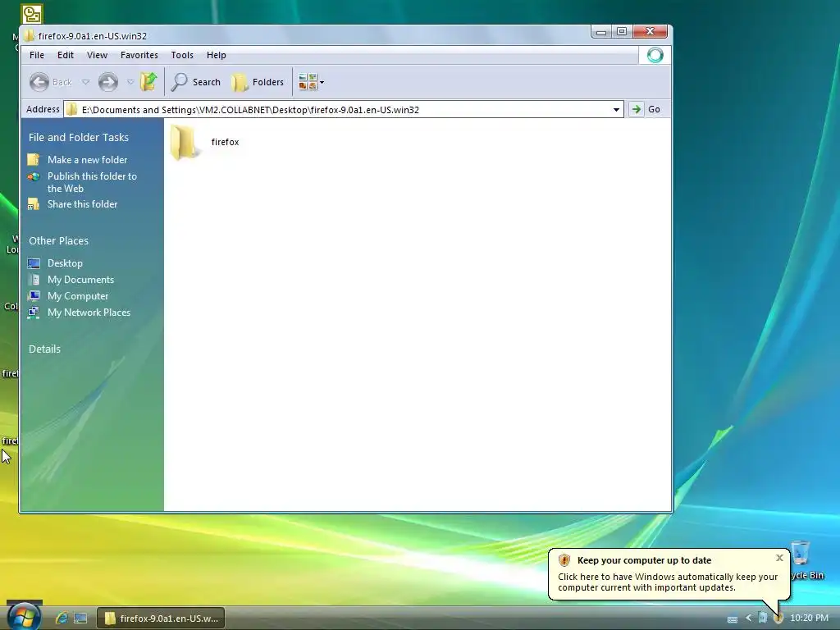Select the firefox folder icon

click(184, 142)
